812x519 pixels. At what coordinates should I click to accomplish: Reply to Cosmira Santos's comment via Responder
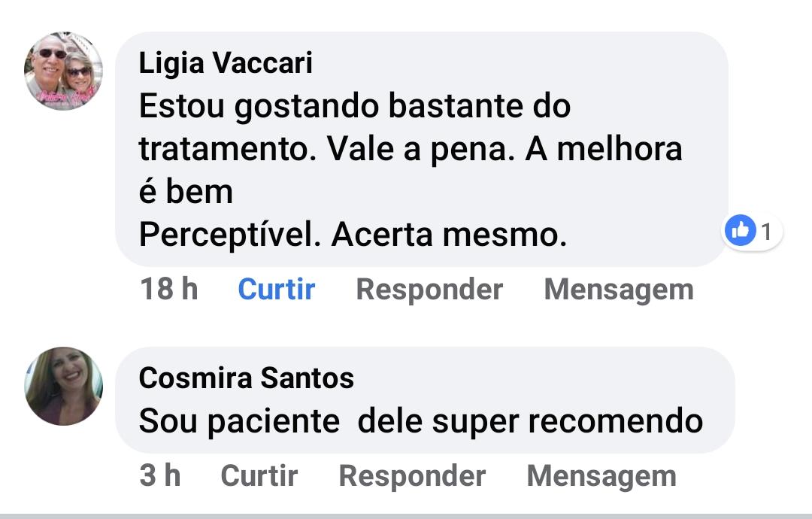[x=412, y=475]
